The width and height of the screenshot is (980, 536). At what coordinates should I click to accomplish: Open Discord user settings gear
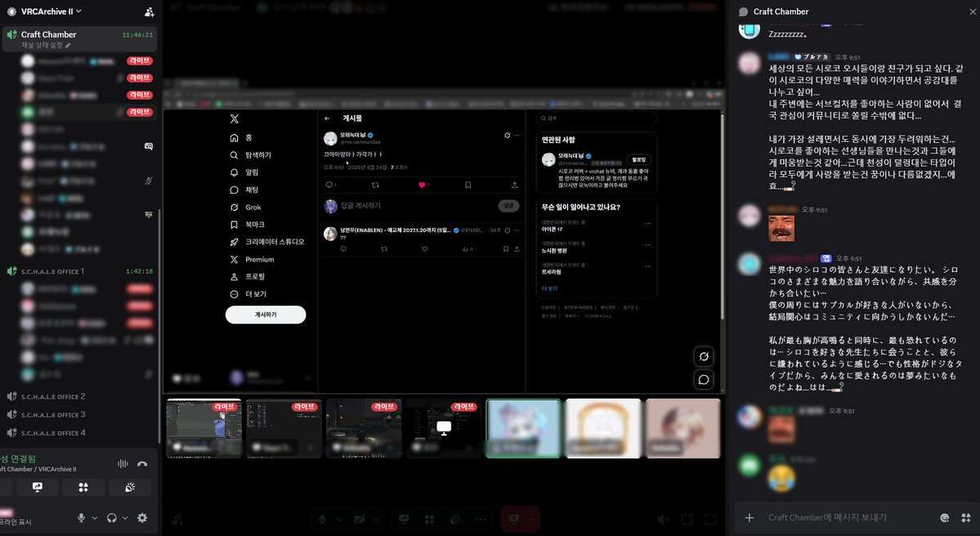point(142,518)
